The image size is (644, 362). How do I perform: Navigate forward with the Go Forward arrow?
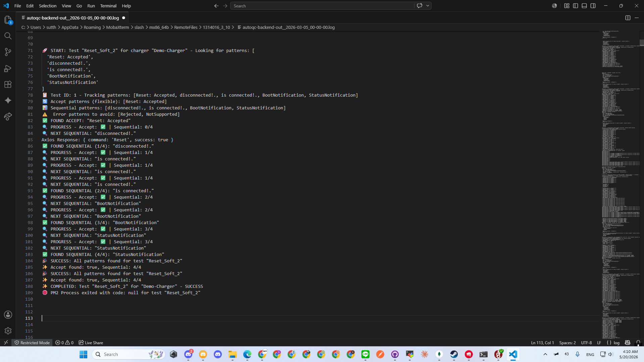(x=225, y=6)
